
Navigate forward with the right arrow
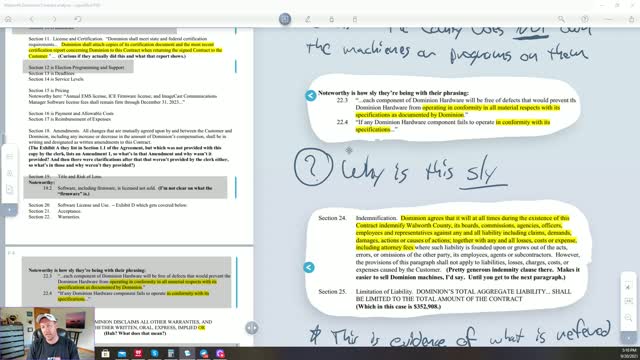[54, 19]
